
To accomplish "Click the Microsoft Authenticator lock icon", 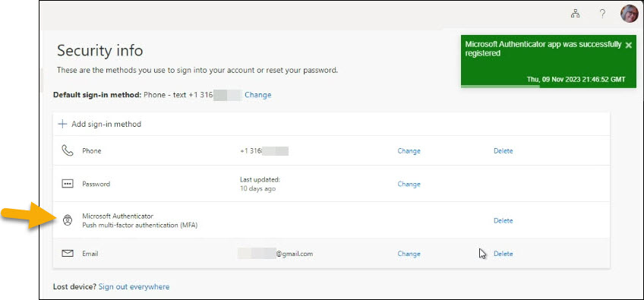I will (x=68, y=221).
